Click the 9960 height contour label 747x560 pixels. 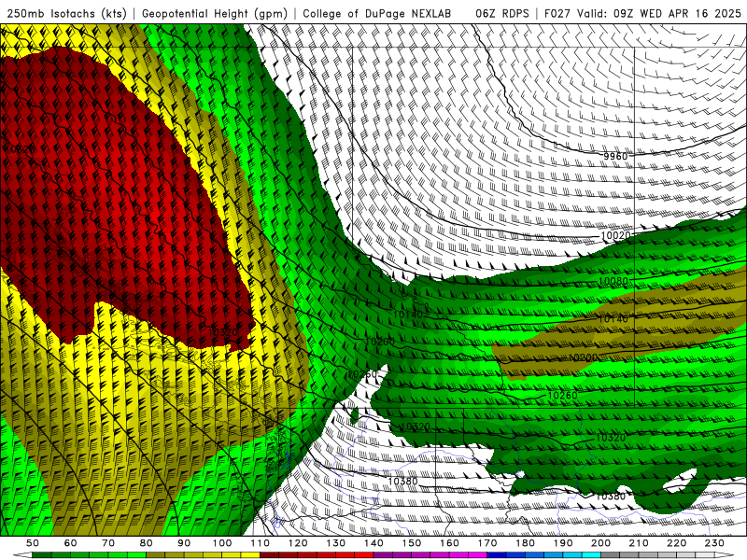pos(615,156)
